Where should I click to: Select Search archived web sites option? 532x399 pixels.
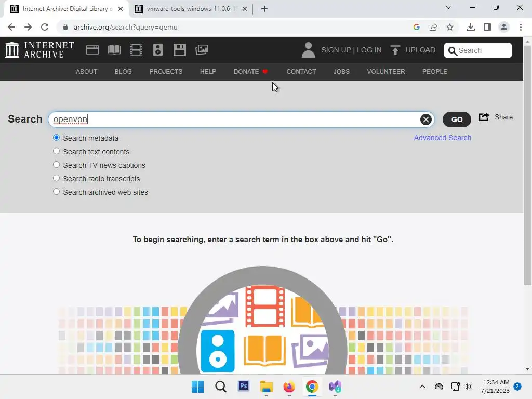(56, 192)
